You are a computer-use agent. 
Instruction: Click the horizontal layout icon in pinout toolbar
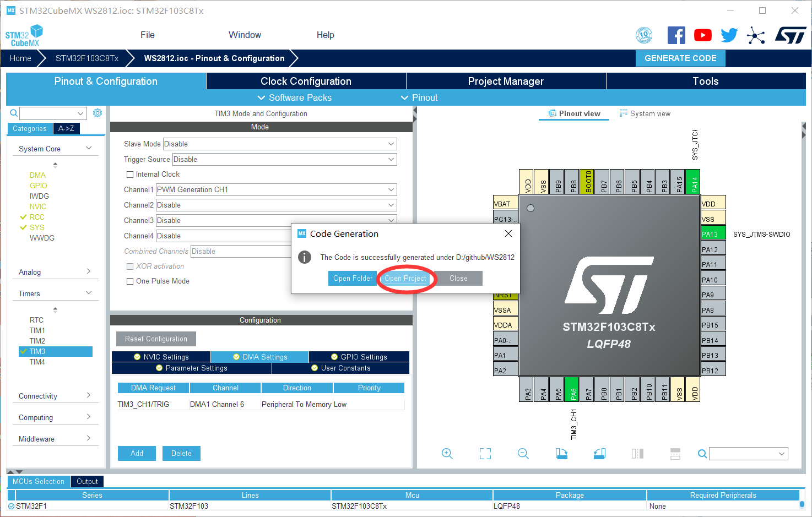675,454
